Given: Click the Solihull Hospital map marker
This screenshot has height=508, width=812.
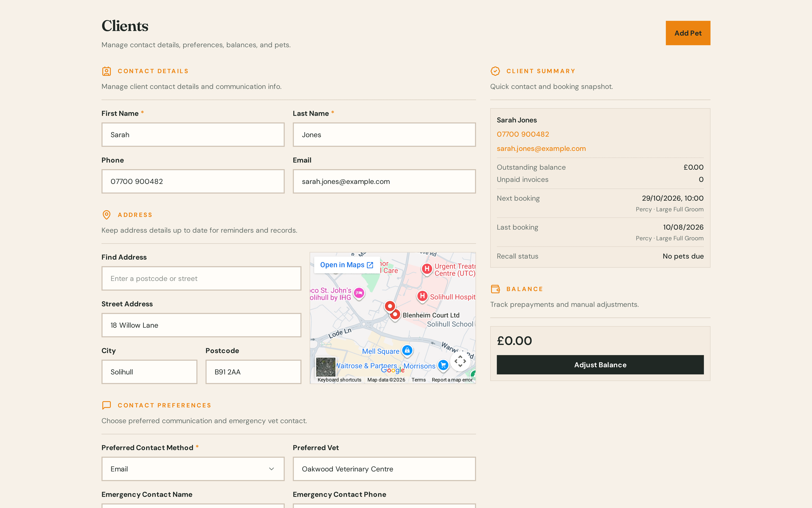Looking at the screenshot, I should (422, 296).
